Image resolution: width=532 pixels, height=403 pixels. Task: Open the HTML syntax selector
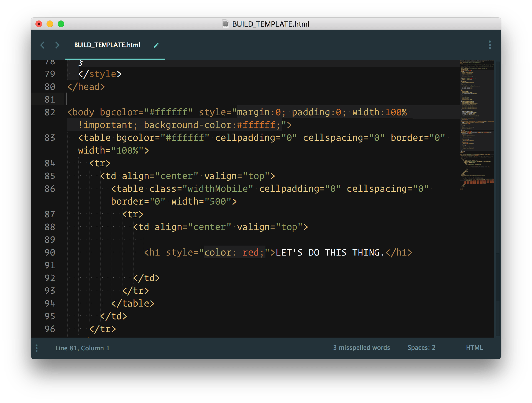tap(474, 348)
